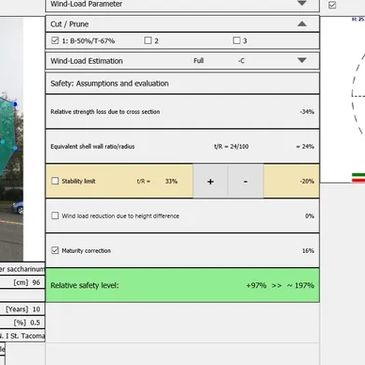Increase stability limit with plus button
This screenshot has height=365, width=365.
click(210, 181)
